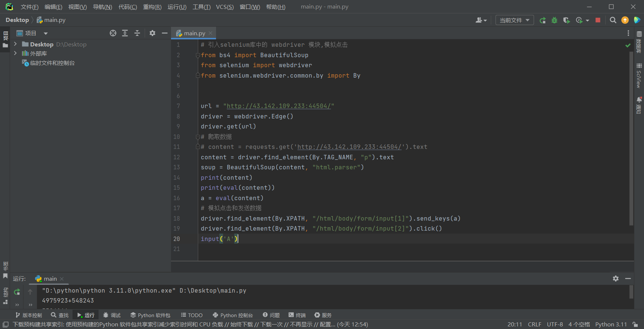Open 文件(F) menu
This screenshot has width=644, height=329.
tap(29, 7)
